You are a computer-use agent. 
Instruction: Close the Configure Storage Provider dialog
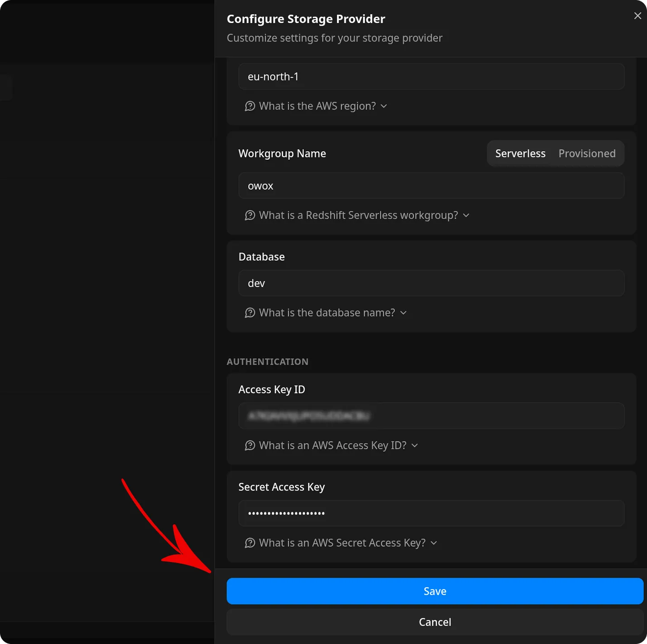coord(637,16)
